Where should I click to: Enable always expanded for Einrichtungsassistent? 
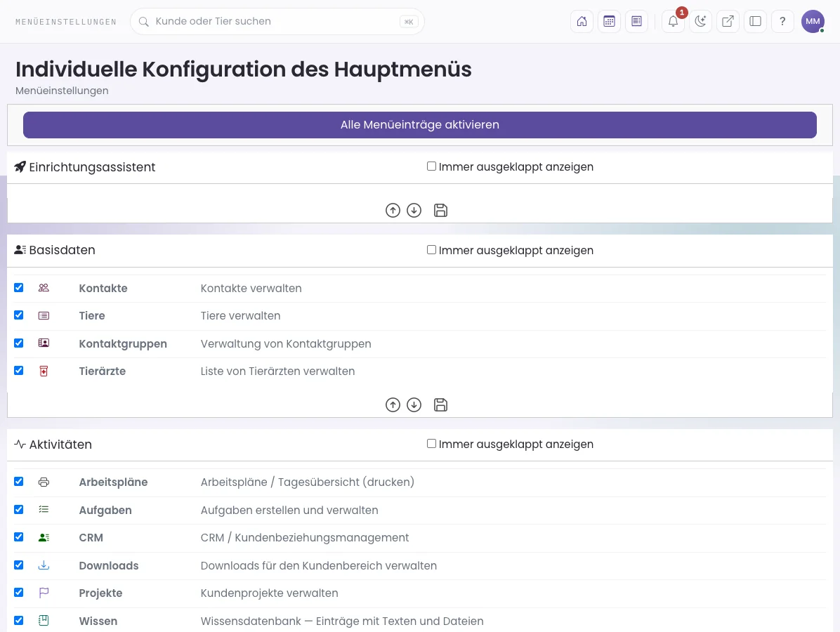pos(431,166)
